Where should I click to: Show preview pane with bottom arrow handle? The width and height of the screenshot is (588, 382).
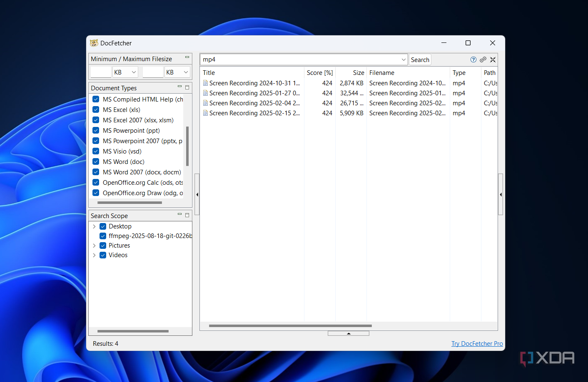[x=349, y=333]
